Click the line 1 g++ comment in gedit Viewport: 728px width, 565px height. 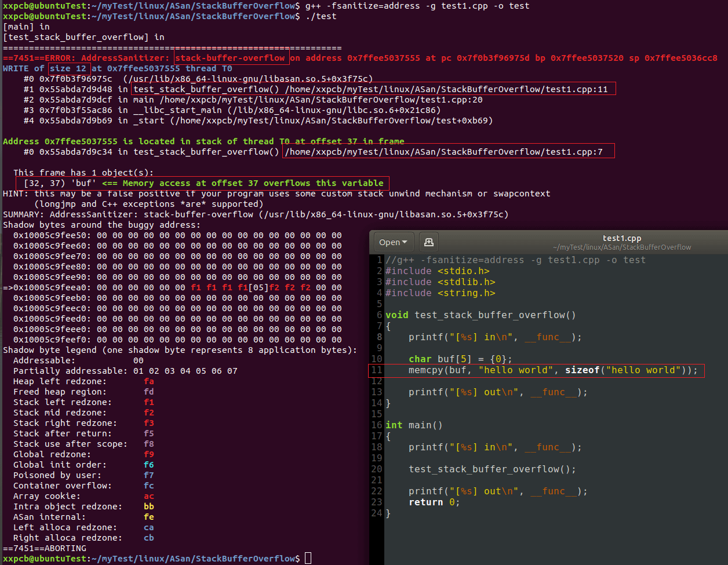[515, 260]
